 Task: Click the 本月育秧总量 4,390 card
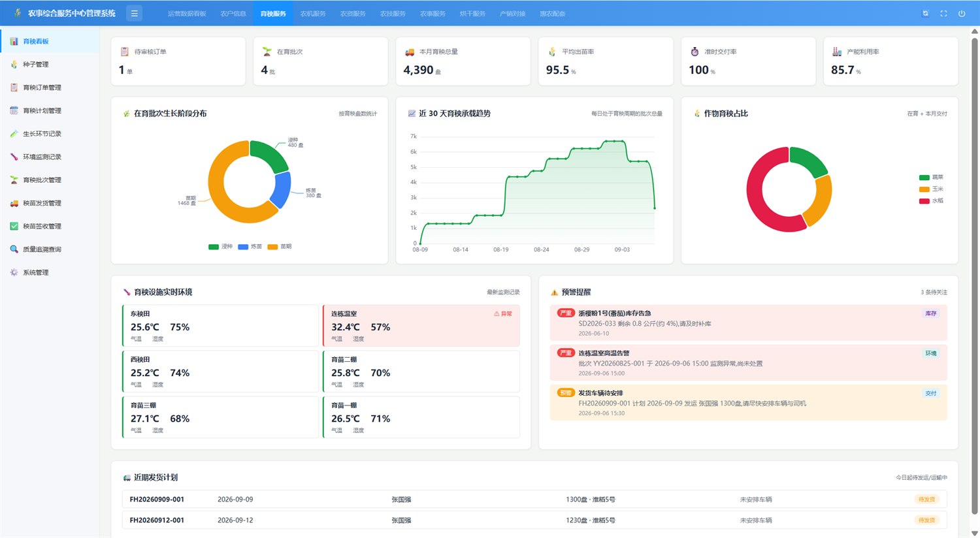coord(463,61)
